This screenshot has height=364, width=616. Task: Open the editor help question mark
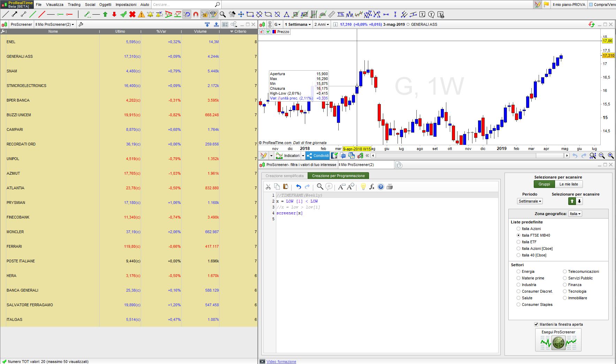(x=381, y=187)
